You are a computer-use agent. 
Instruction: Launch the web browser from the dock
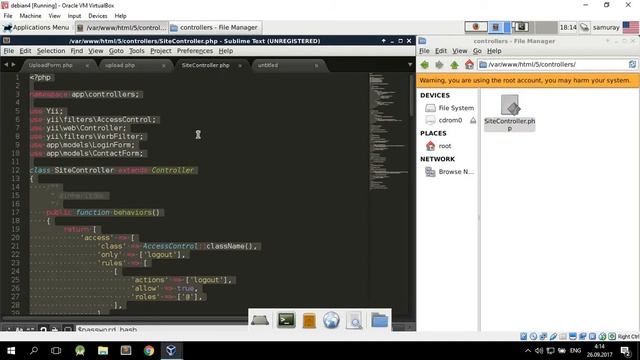[331, 320]
